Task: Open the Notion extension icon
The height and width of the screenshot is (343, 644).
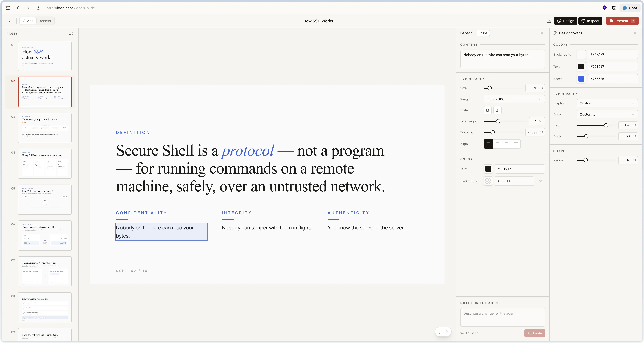Action: [614, 8]
